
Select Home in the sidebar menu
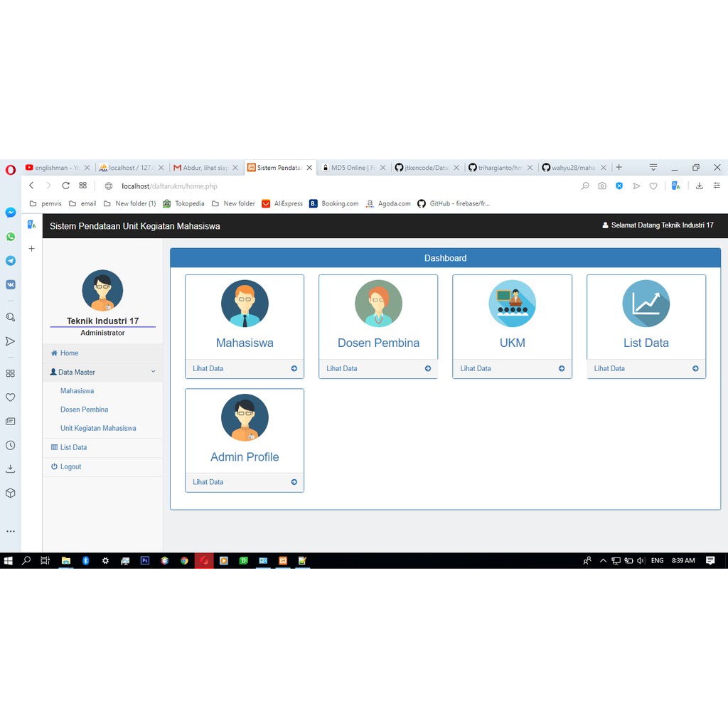click(69, 353)
